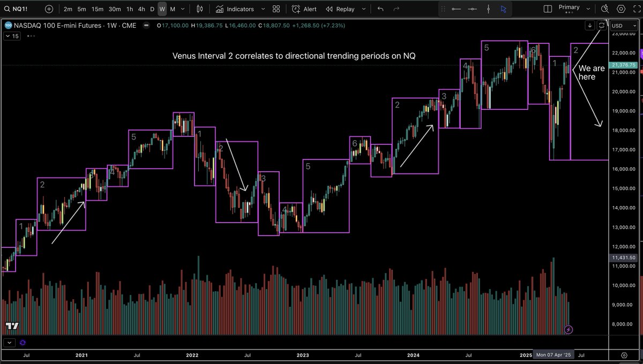Viewport: 643px width, 364px height.
Task: Collapse the 15 indicators legend chevron
Action: tap(12, 36)
